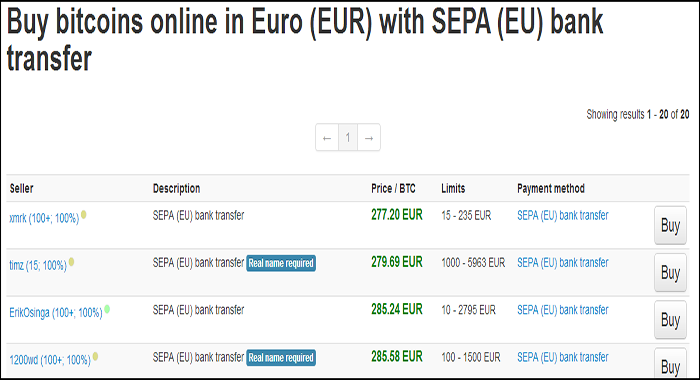Click Buy button for the 285.58 EUR offer
The height and width of the screenshot is (380, 700).
coord(670,364)
